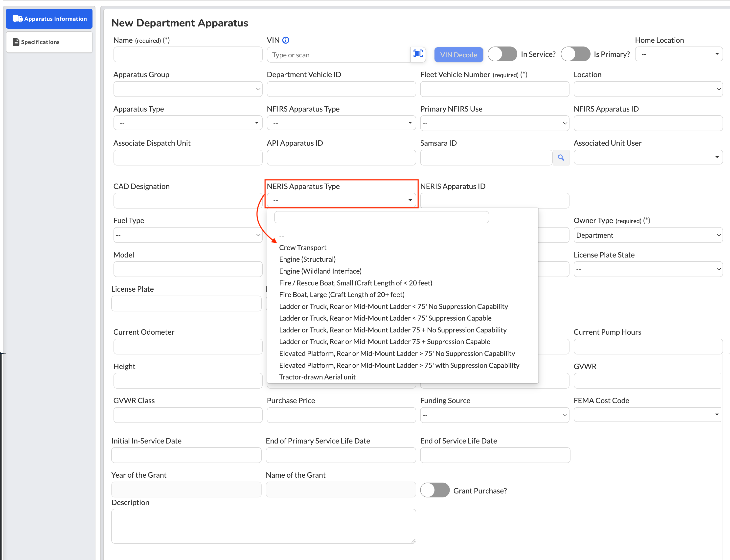Viewport: 730px width, 560px height.
Task: Select the blank -- option in list
Action: (403, 236)
